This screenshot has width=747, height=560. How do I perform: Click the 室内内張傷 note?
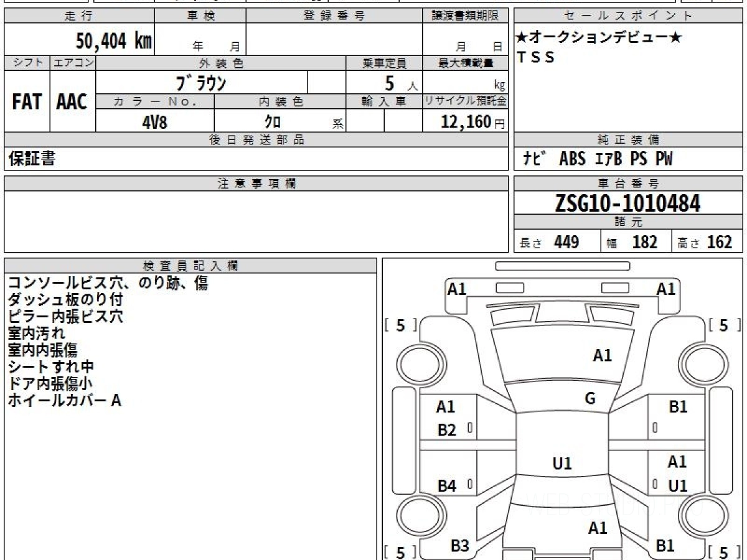43,350
